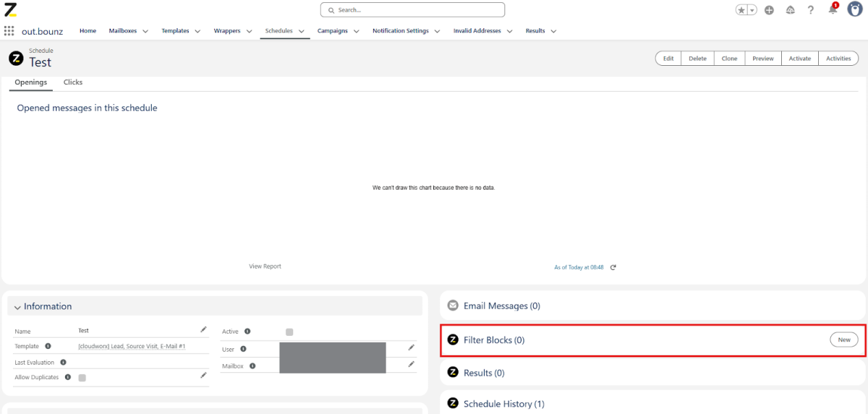Image resolution: width=868 pixels, height=414 pixels.
Task: Open the Templates nav tab
Action: tap(175, 31)
